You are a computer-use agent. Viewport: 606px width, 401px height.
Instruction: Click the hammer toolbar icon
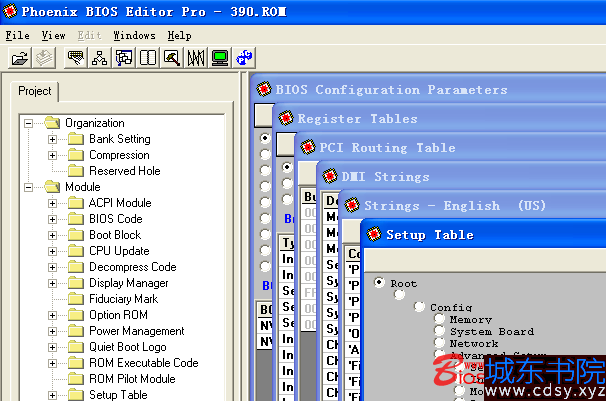click(172, 58)
